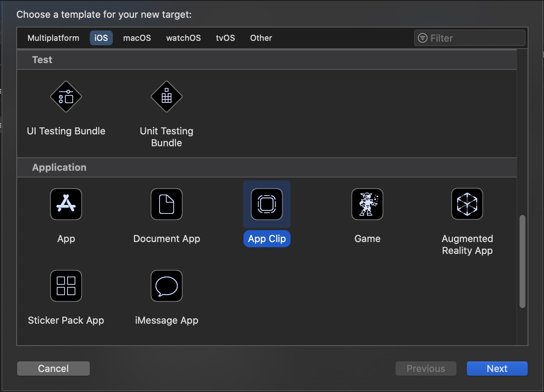544x392 pixels.
Task: Click the 'iMessage App' label
Action: coord(167,320)
